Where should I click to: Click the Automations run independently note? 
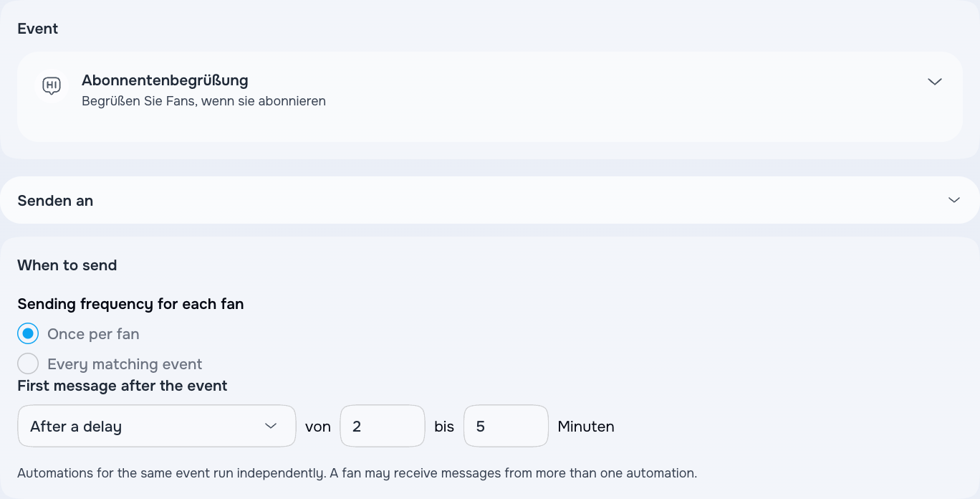(x=357, y=473)
